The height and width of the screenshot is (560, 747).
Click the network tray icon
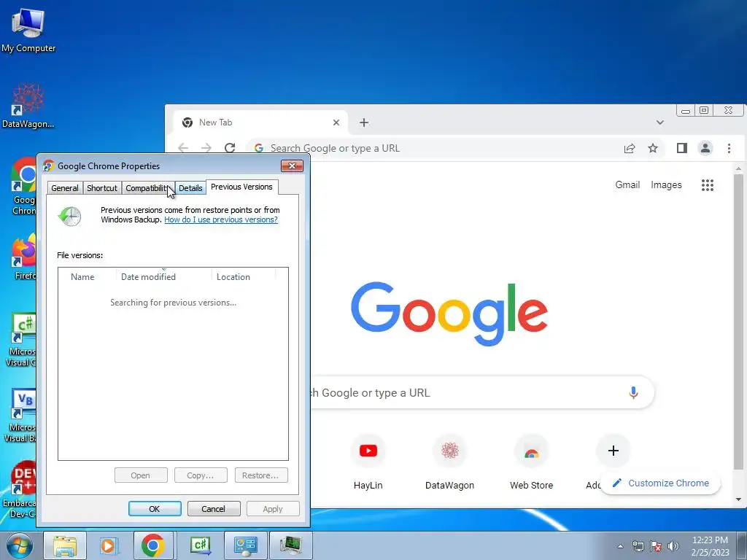638,546
